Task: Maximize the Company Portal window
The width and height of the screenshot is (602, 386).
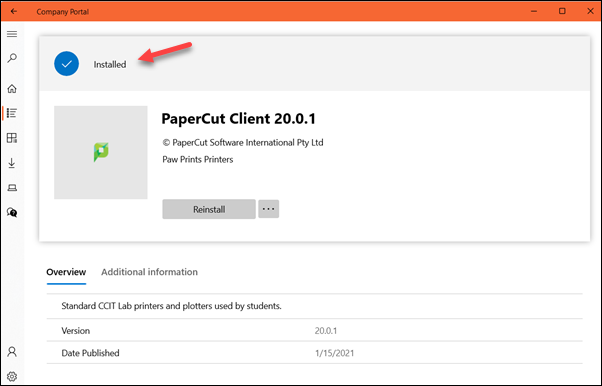Action: (x=562, y=11)
